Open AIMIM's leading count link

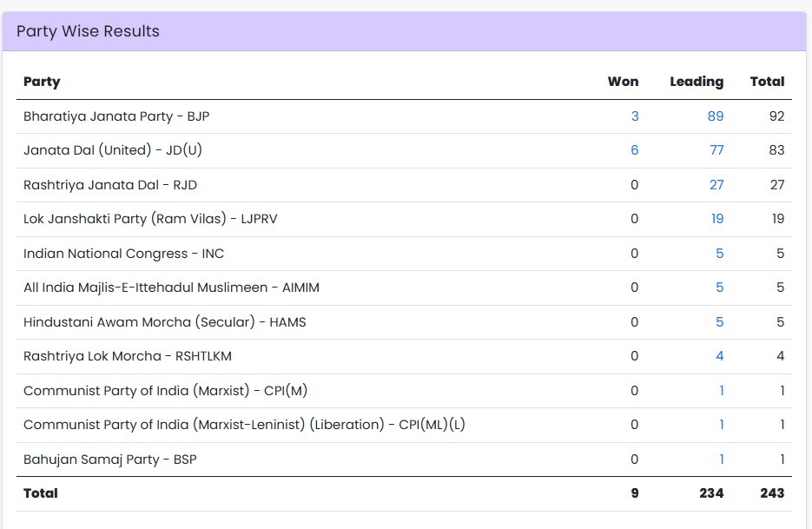click(720, 288)
